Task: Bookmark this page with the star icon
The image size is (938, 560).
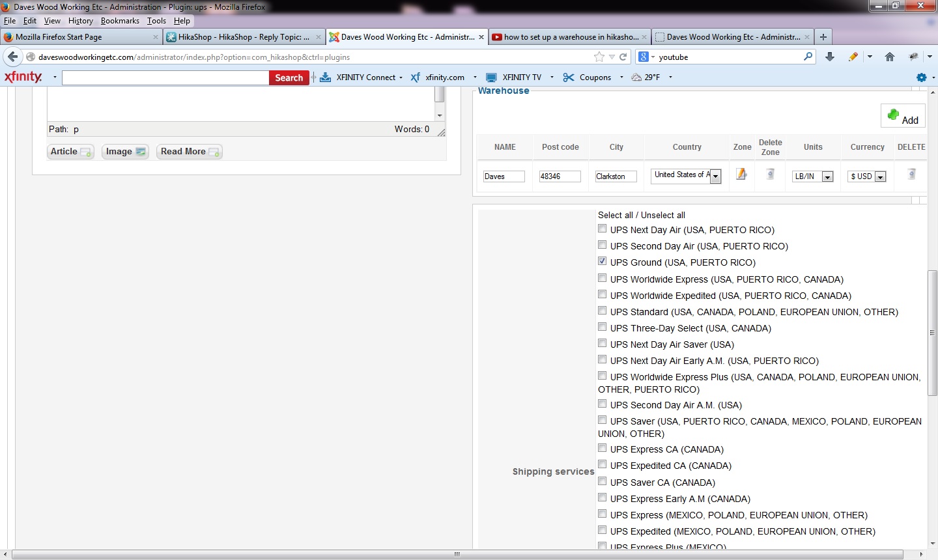Action: tap(599, 57)
